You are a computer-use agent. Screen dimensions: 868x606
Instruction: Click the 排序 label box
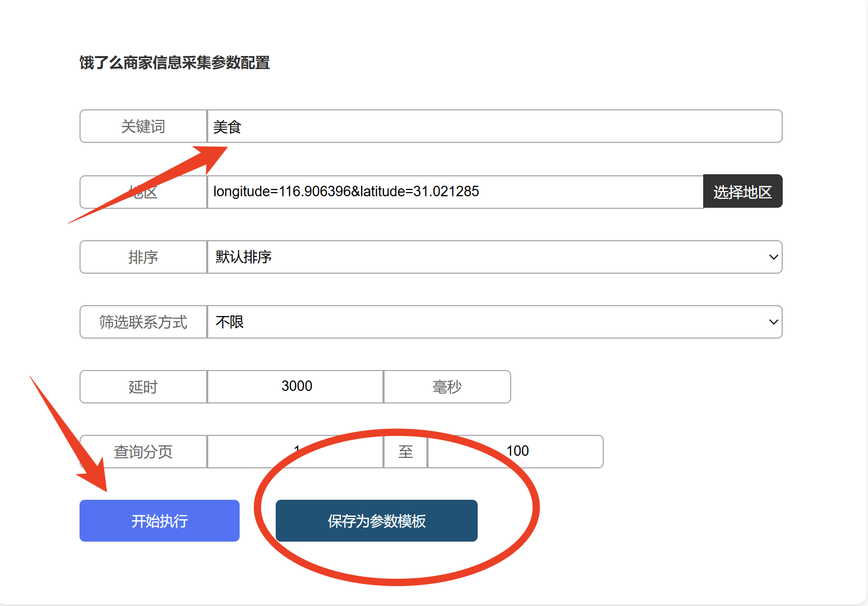click(143, 257)
